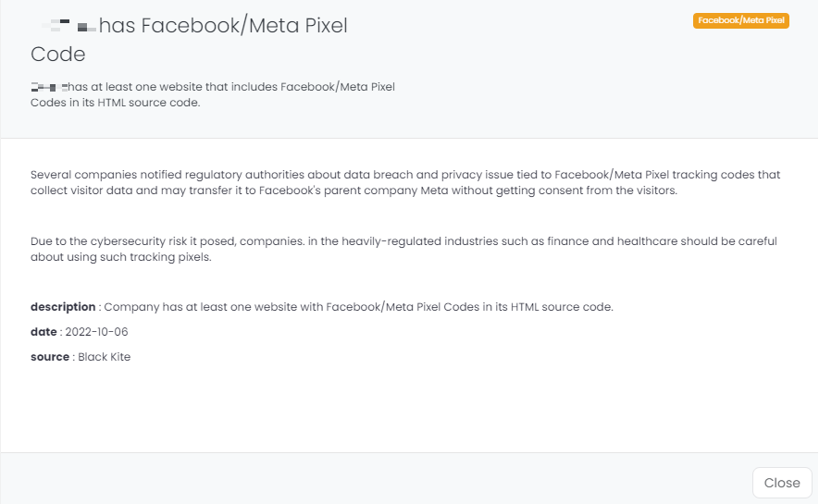Click the bold "date" field label

(43, 332)
